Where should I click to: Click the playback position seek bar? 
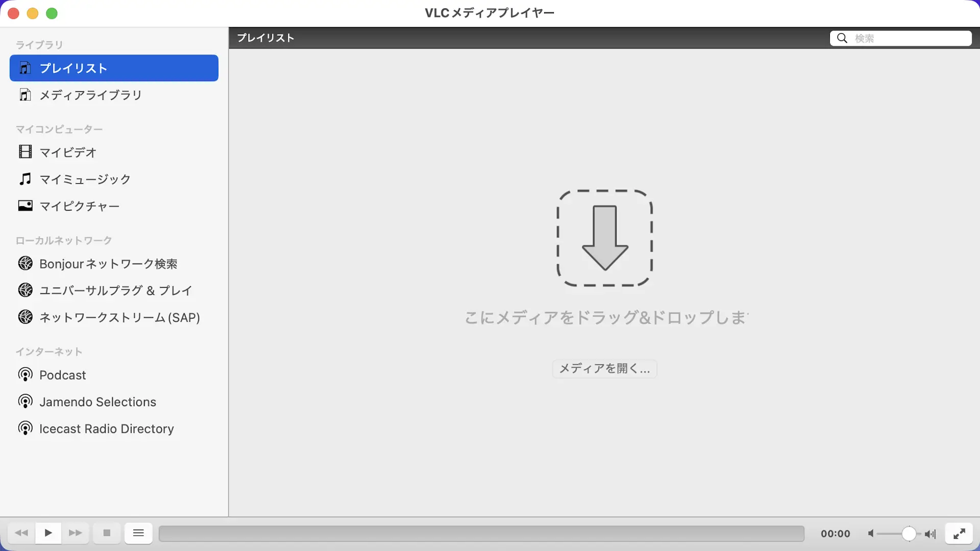click(x=481, y=534)
